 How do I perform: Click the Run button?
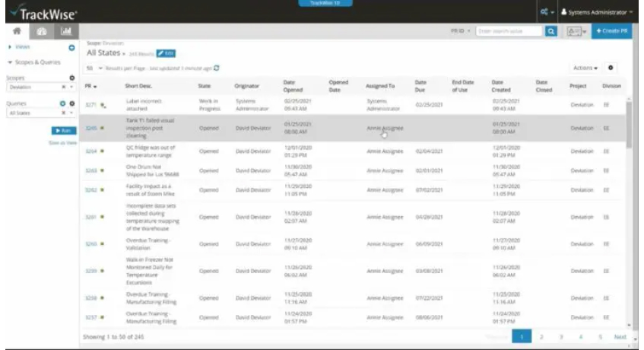pyautogui.click(x=64, y=130)
